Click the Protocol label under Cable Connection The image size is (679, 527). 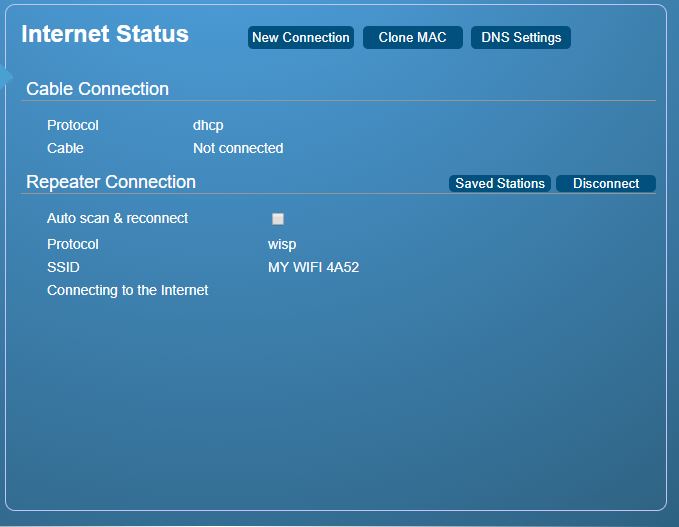click(73, 126)
